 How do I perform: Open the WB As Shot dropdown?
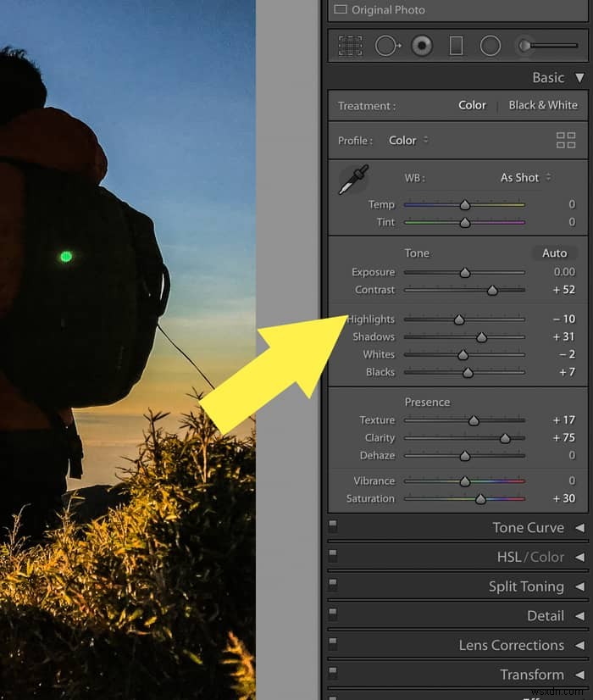[525, 178]
